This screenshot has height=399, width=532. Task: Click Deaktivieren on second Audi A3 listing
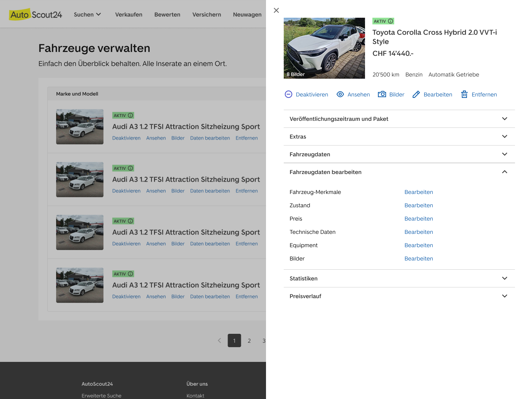[x=126, y=191]
